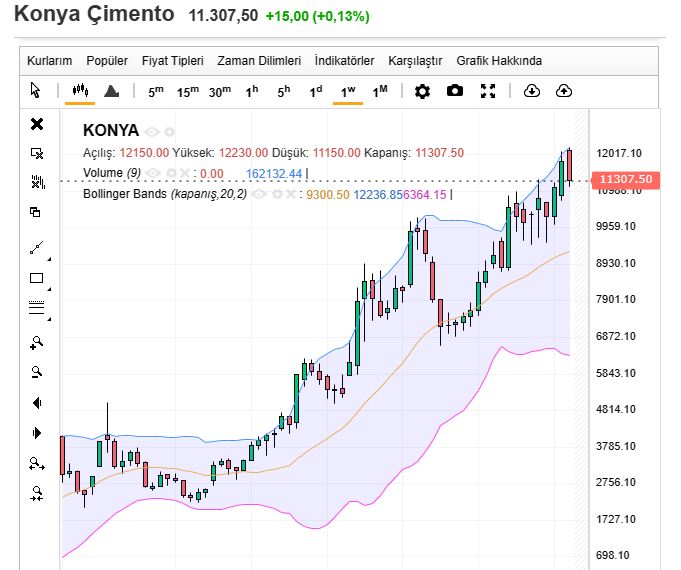The height and width of the screenshot is (570, 681).
Task: Click the Volume value 162132.44
Action: (x=274, y=174)
